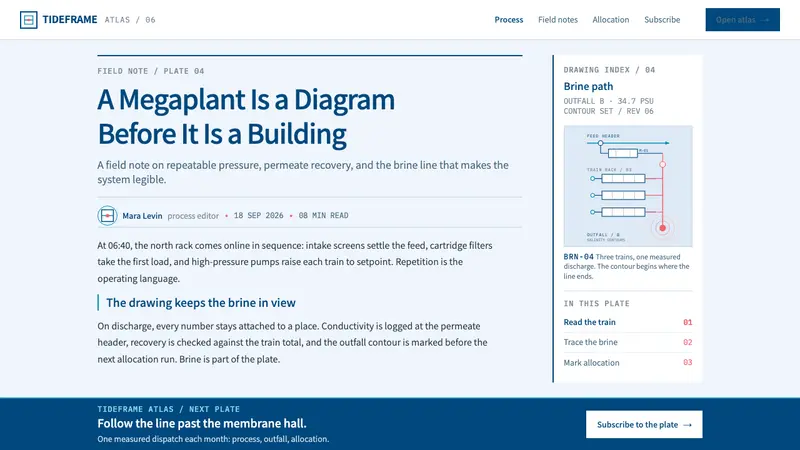Open the Field notes nav item

coord(558,20)
